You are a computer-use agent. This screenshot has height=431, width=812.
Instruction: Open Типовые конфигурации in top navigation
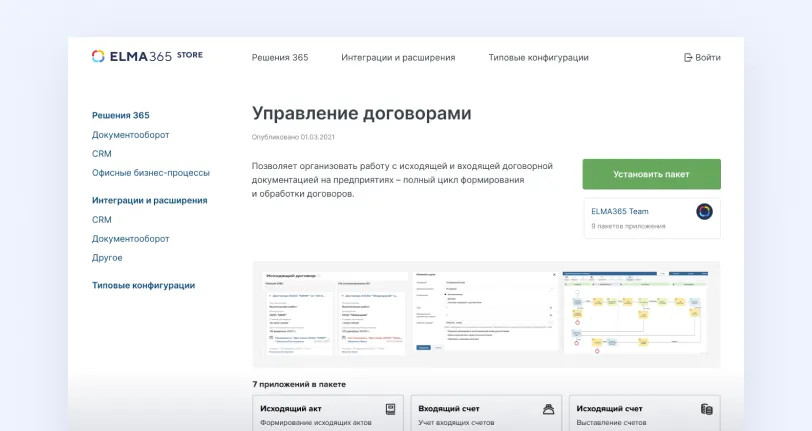(x=539, y=58)
